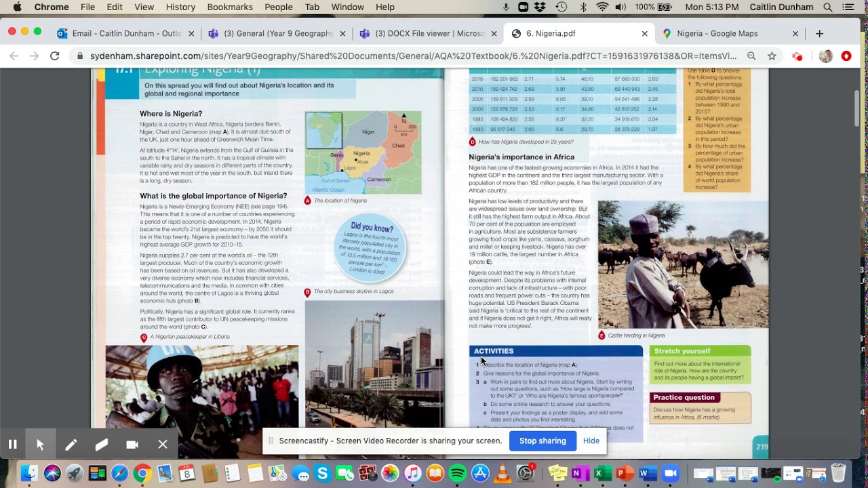Open the Apple menu

[17, 7]
